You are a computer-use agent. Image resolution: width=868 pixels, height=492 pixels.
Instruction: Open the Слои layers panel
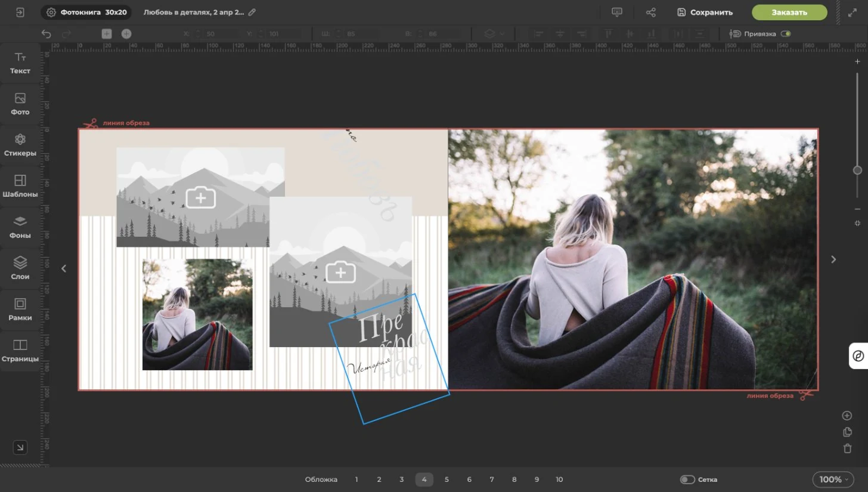tap(20, 268)
